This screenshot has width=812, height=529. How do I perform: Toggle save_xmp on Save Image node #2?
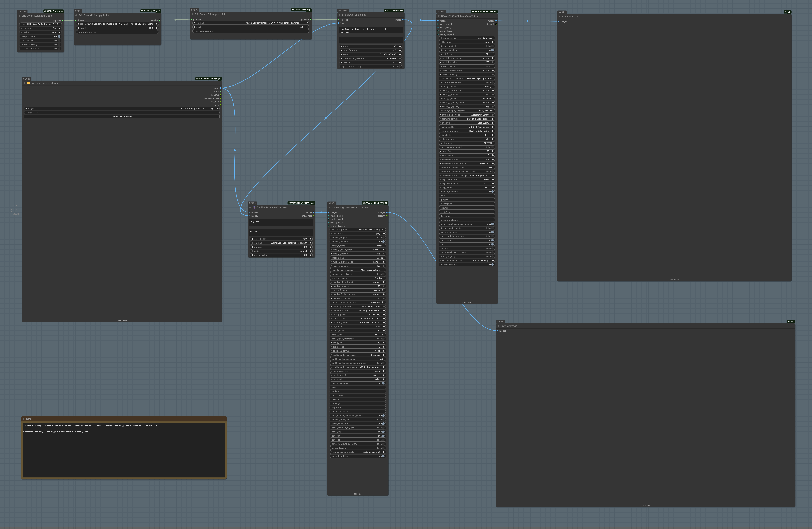467,240
